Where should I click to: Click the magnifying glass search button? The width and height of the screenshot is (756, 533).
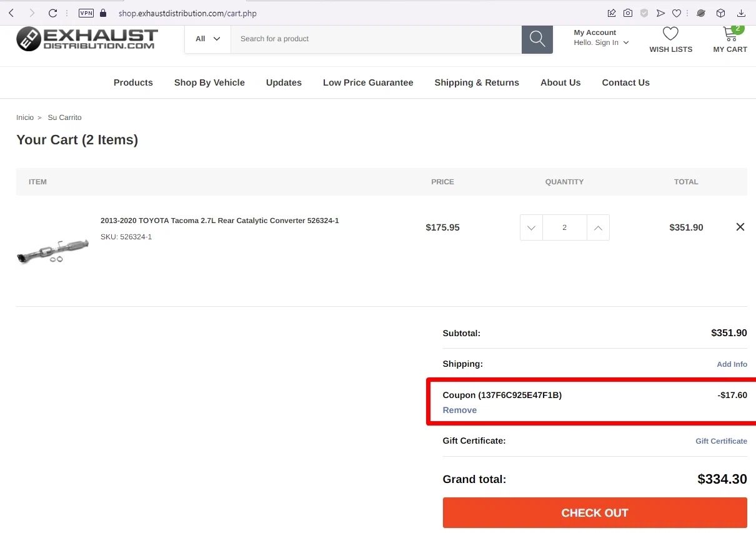coord(537,39)
